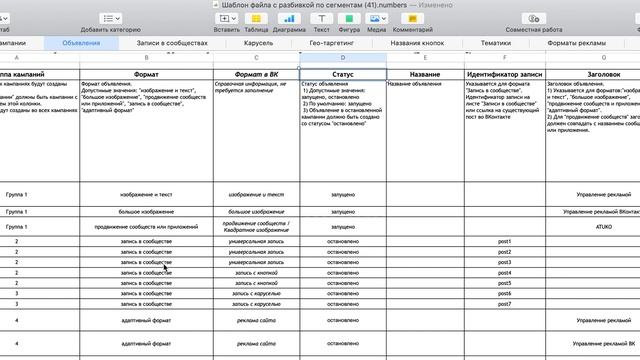Click the Table (Таблица) toolbar icon
The image size is (640, 360).
click(256, 19)
